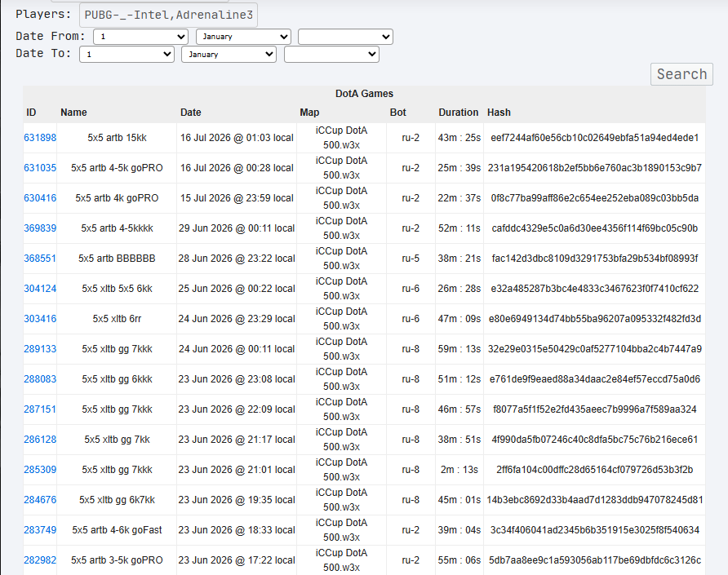728x575 pixels.
Task: Open the Date To day dropdown
Action: 127,55
